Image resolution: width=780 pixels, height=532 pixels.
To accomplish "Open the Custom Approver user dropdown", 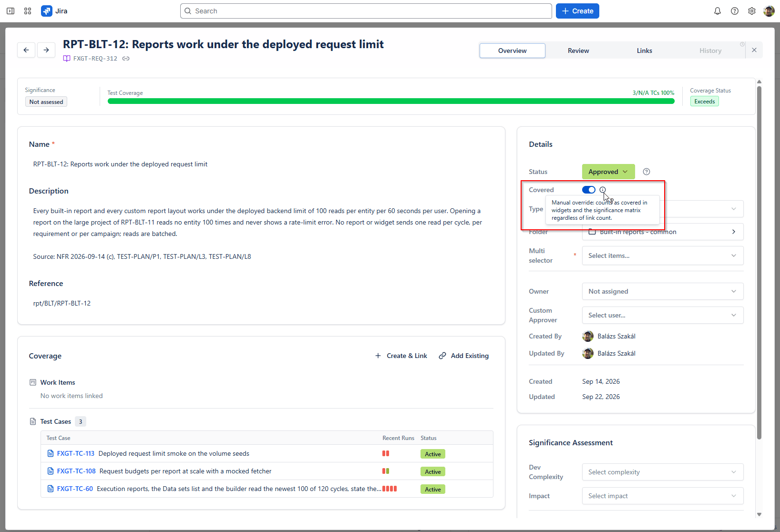I will [x=663, y=315].
